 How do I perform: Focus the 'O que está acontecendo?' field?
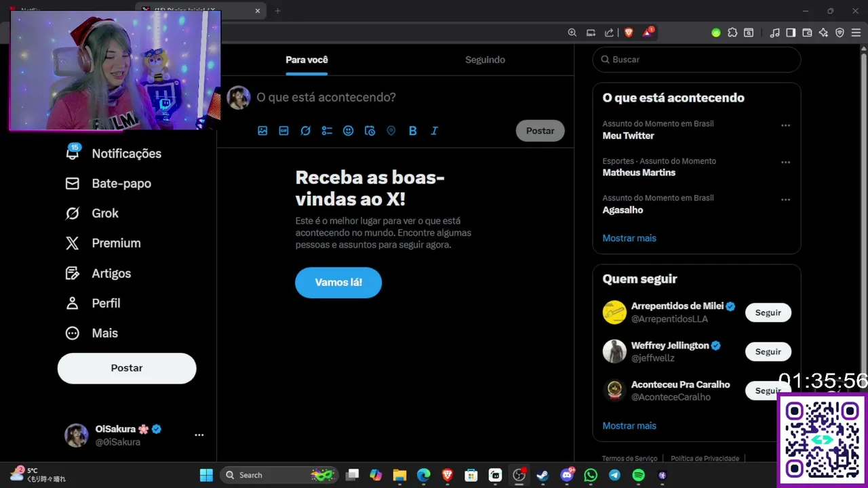(x=326, y=98)
